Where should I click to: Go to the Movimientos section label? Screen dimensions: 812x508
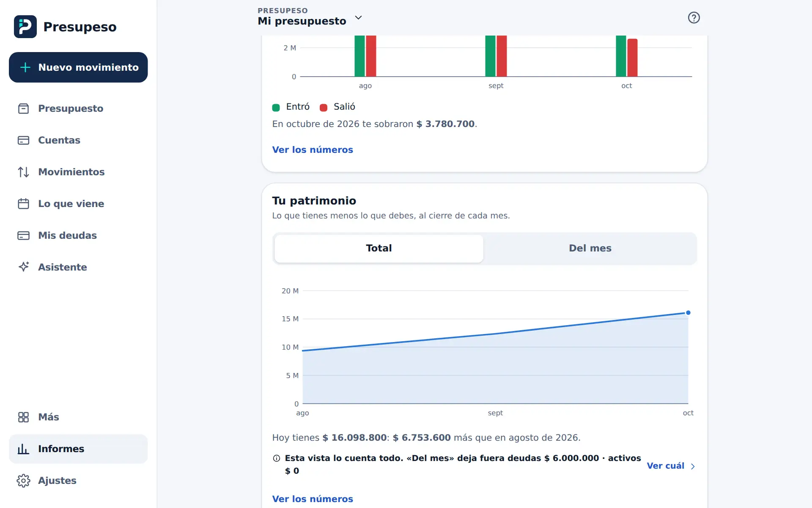[x=71, y=172]
